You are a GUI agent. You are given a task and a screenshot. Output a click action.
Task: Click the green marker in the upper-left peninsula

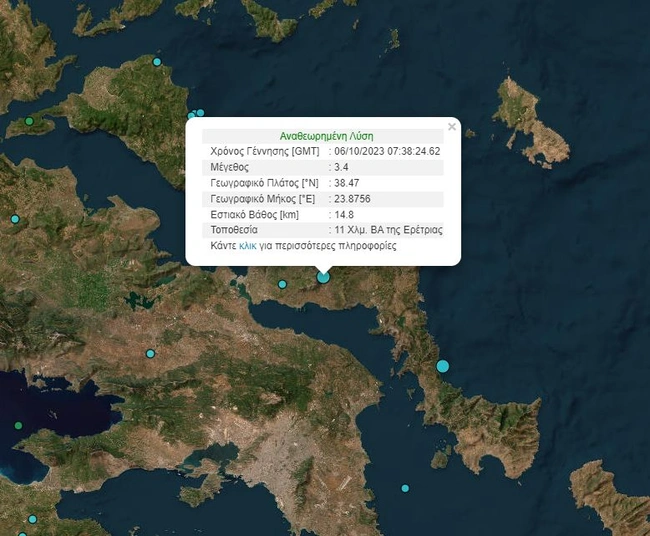point(29,121)
